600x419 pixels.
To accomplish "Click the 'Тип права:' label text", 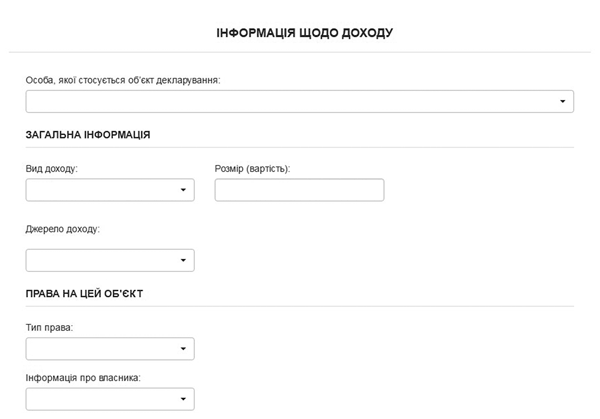I will [50, 327].
